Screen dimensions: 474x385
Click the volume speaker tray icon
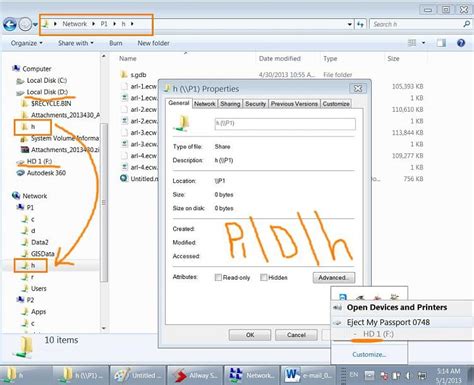(408, 376)
